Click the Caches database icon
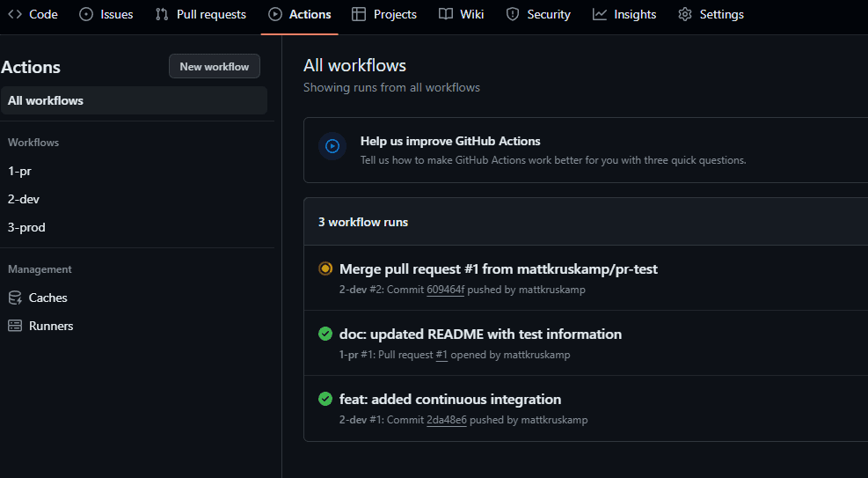This screenshot has height=478, width=868. (15, 298)
